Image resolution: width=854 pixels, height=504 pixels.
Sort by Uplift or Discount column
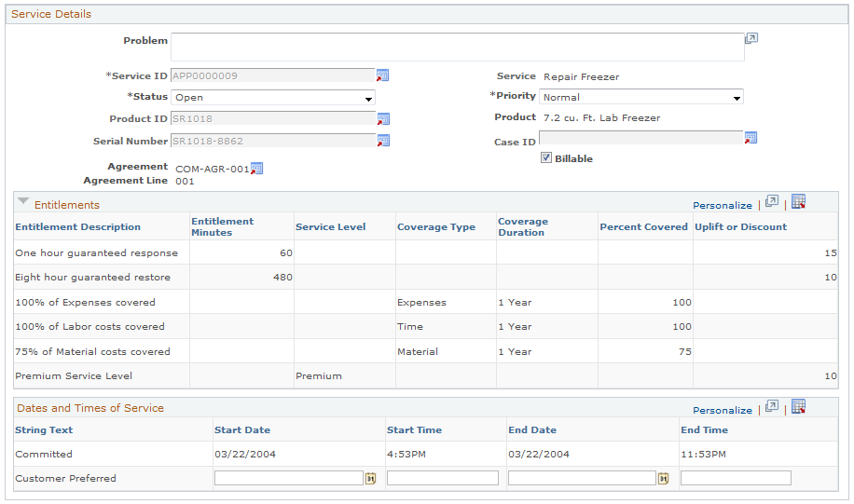[x=740, y=227]
